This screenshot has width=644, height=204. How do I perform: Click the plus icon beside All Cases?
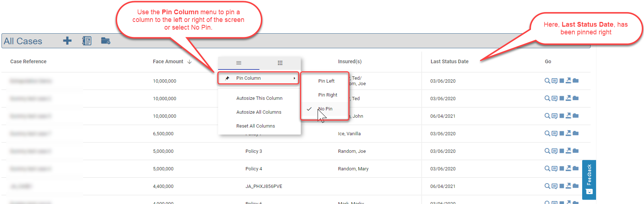tap(67, 41)
